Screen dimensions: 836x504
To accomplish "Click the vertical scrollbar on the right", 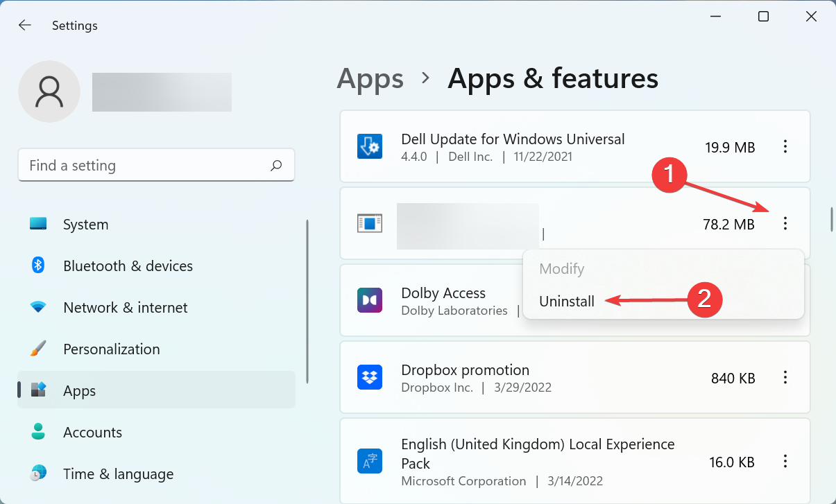I will pyautogui.click(x=830, y=218).
